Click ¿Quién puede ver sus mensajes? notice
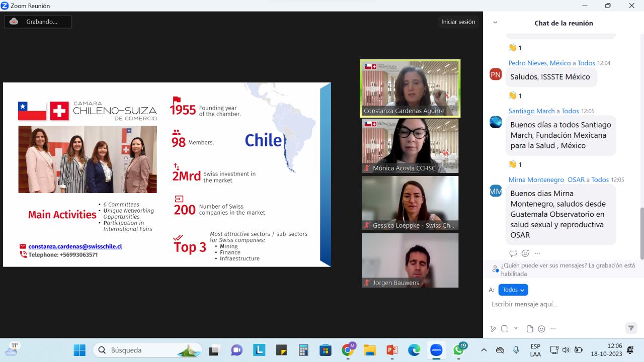This screenshot has width=644, height=362. (x=568, y=269)
